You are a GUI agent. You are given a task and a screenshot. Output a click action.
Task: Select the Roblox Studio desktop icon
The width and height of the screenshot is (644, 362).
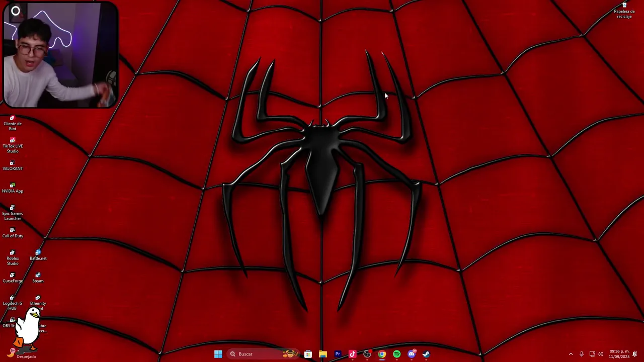pos(13,258)
